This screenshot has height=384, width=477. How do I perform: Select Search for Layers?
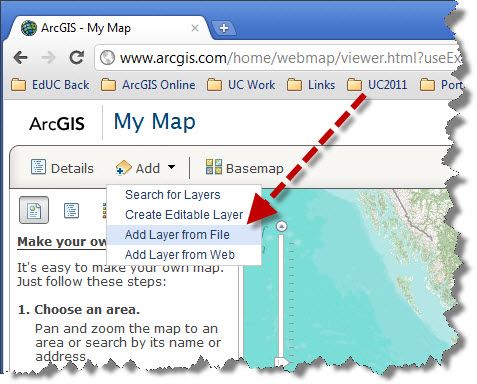pos(173,195)
